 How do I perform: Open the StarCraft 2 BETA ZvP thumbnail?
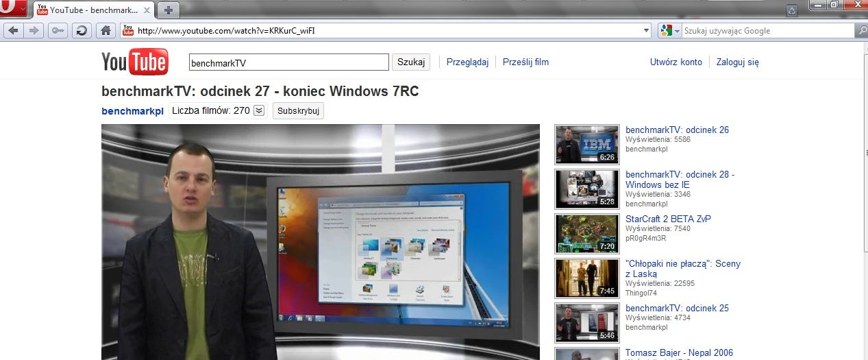tap(587, 233)
